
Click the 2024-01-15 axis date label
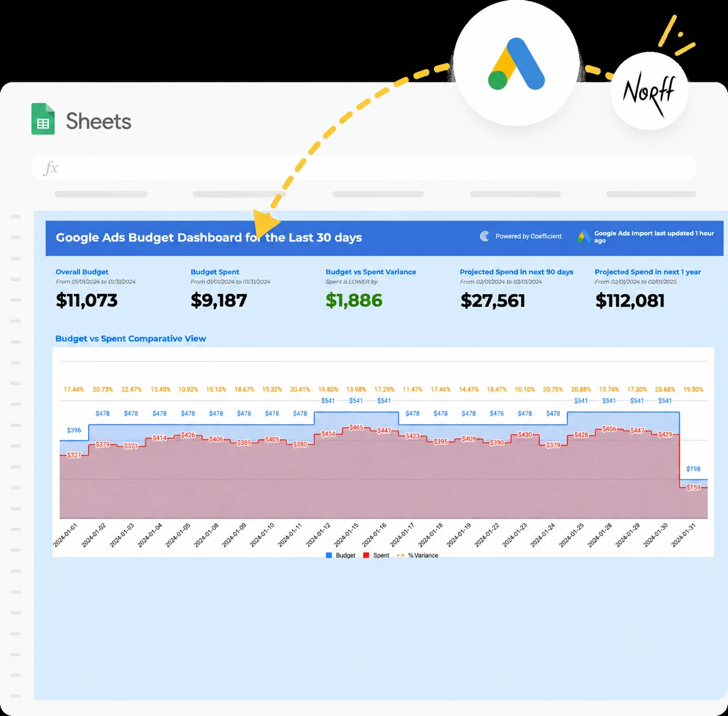[346, 535]
